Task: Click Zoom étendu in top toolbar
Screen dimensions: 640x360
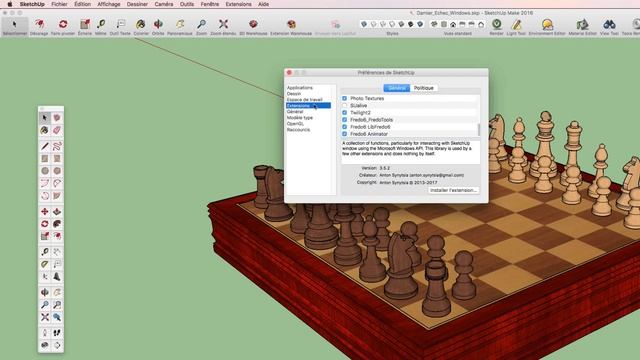Action: click(223, 27)
